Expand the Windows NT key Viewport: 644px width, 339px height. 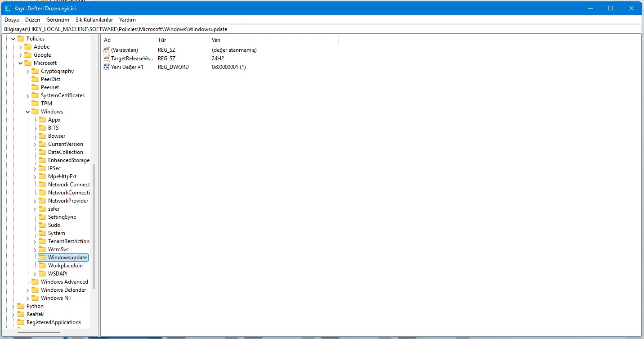pyautogui.click(x=28, y=298)
